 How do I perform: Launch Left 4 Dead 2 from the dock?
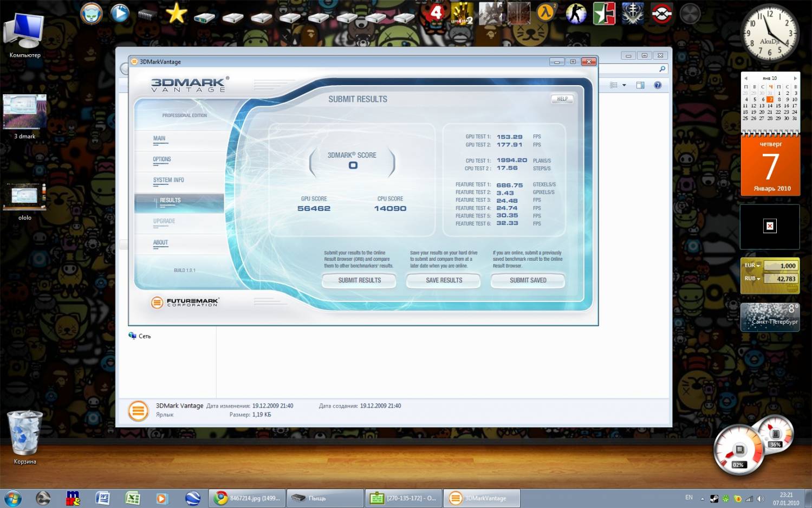pos(462,13)
